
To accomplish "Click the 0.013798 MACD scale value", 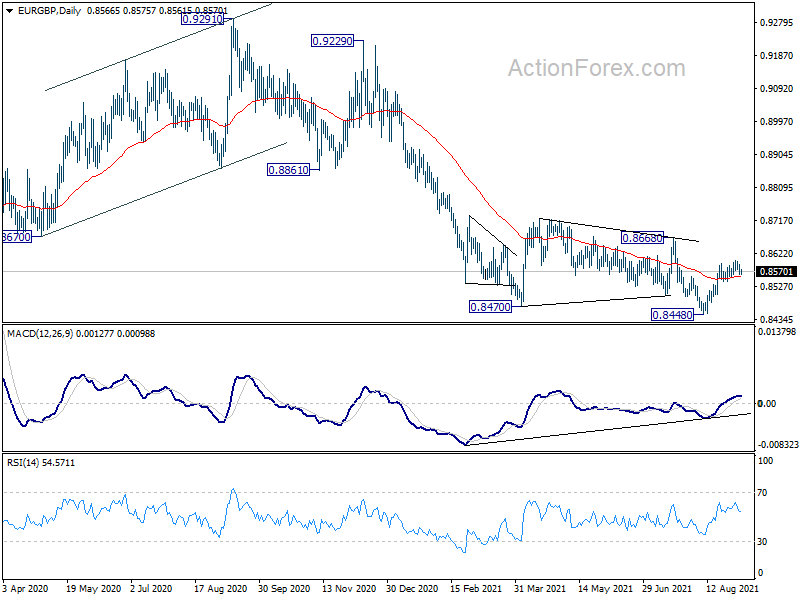I will [x=777, y=332].
